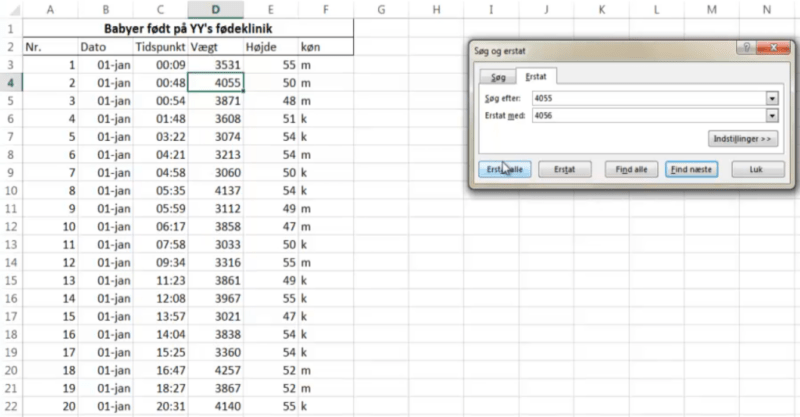Click the Tidspunkt header cell

159,47
